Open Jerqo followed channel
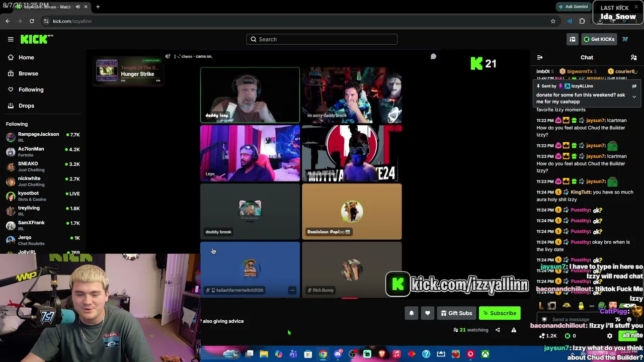644x362 pixels. pyautogui.click(x=43, y=240)
